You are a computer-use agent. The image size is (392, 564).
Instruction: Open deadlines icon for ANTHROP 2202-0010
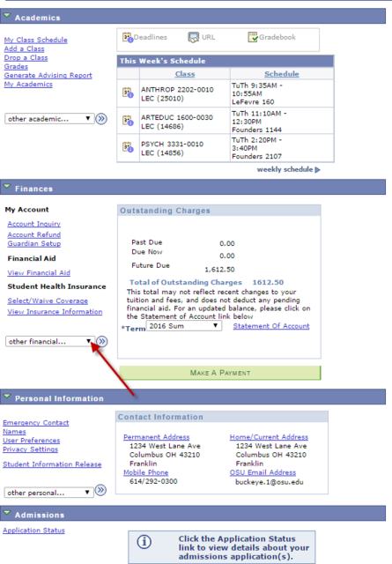pos(128,93)
